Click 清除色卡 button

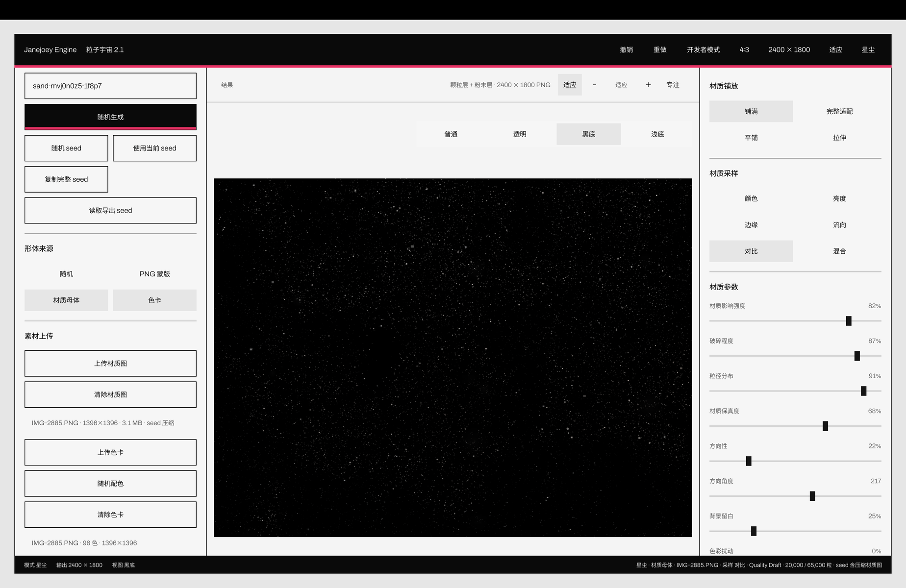point(110,514)
